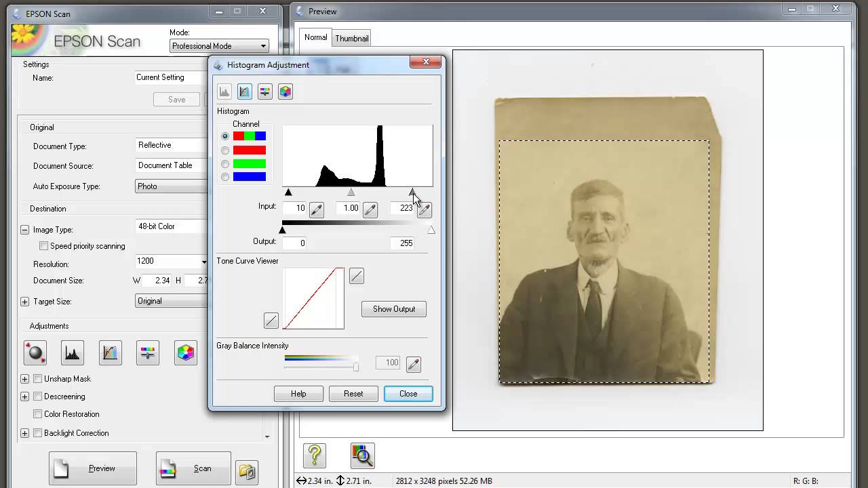Screen dimensions: 868x488
Task: Click the shadow Input field showing 10
Action: pos(294,208)
